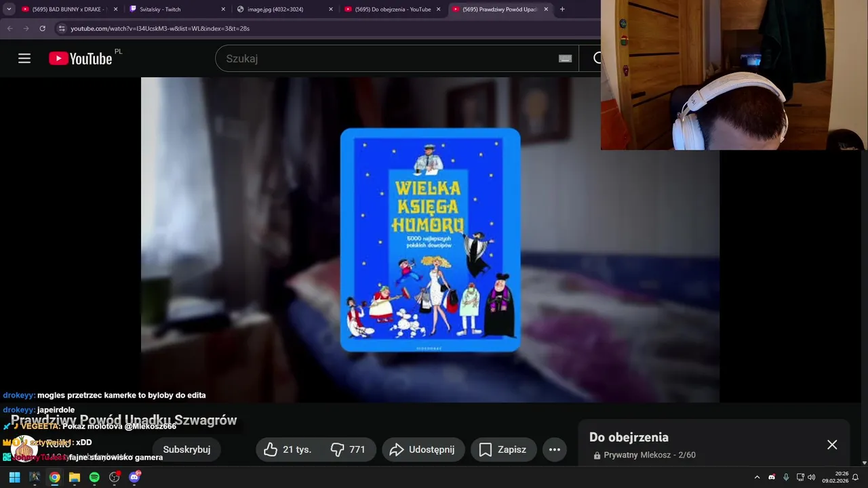868x488 pixels.
Task: Click the network icon in system tray
Action: coord(800,477)
